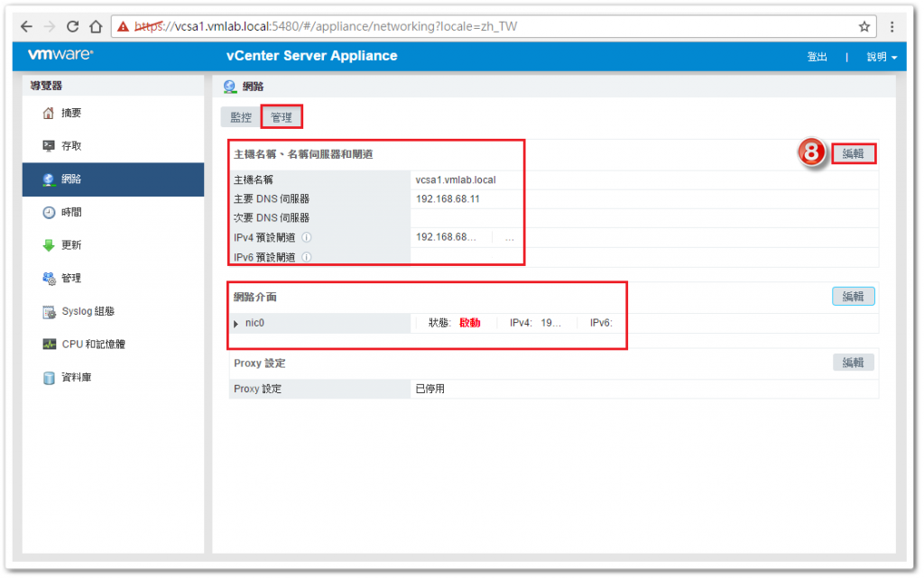
Task: Open the browser home page icon
Action: click(x=96, y=26)
